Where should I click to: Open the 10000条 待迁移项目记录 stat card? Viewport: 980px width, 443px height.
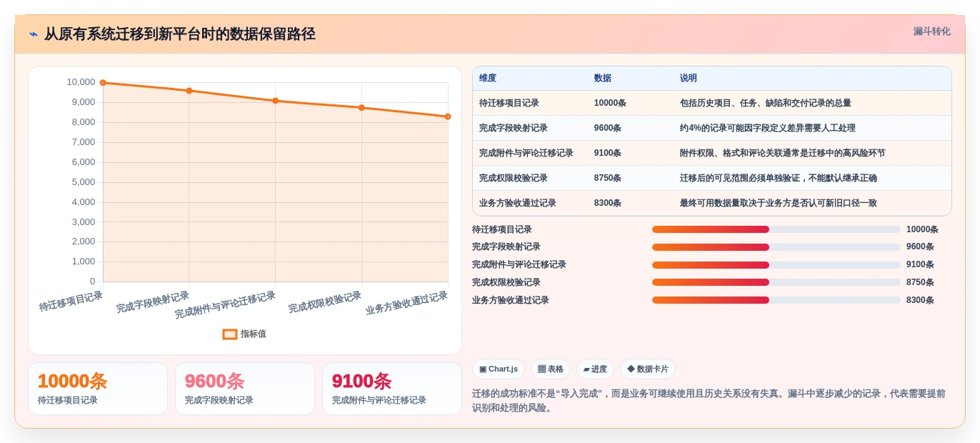point(98,389)
